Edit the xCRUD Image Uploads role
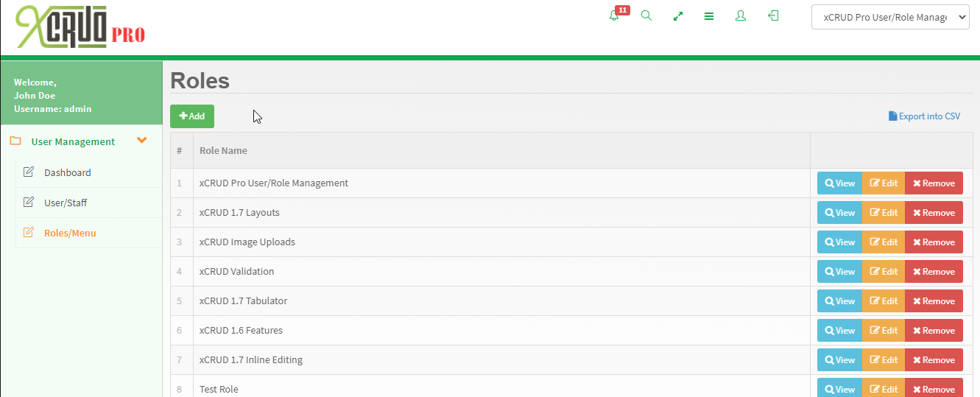The width and height of the screenshot is (980, 397). coord(884,242)
